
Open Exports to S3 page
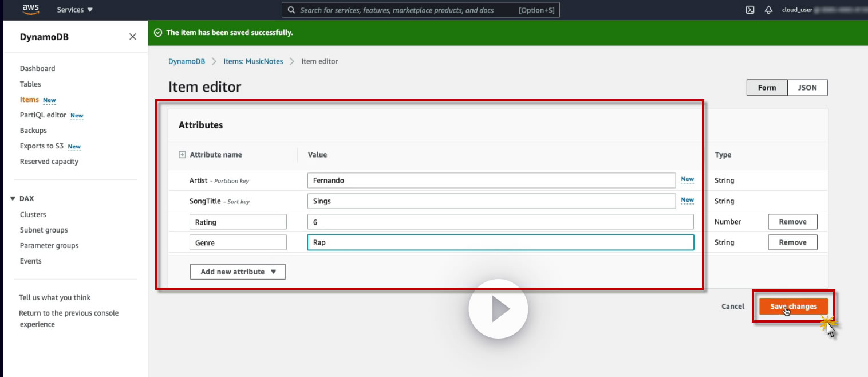point(42,146)
